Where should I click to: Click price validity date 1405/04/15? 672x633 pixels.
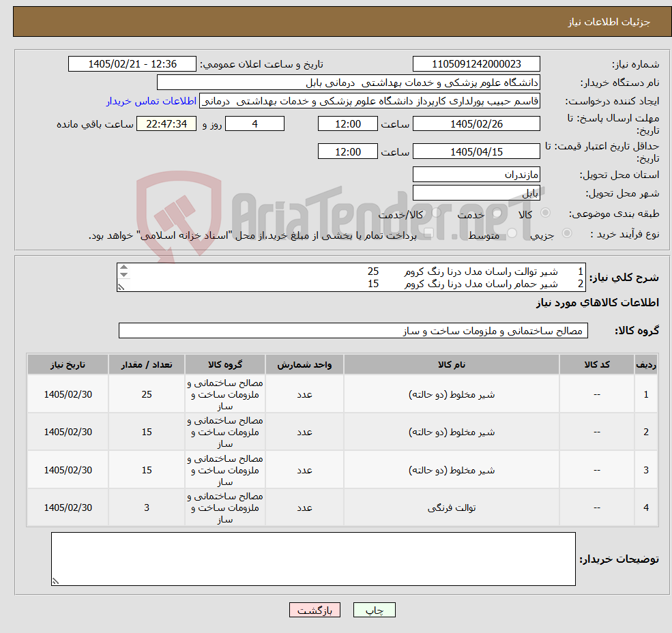click(476, 151)
